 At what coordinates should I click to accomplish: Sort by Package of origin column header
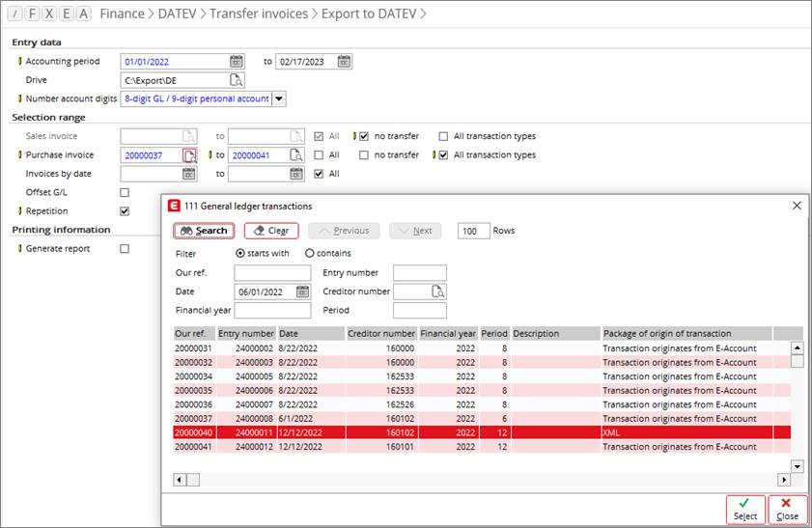point(686,334)
